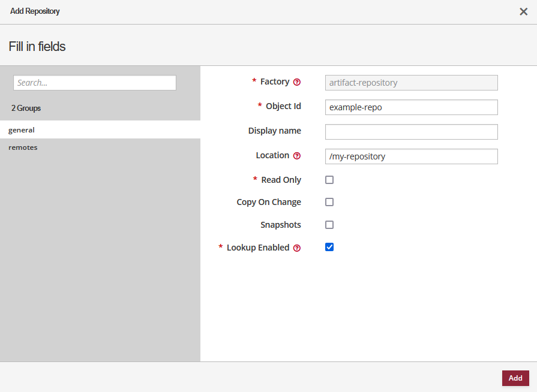
Task: Click the Factory help icon
Action: (298, 82)
